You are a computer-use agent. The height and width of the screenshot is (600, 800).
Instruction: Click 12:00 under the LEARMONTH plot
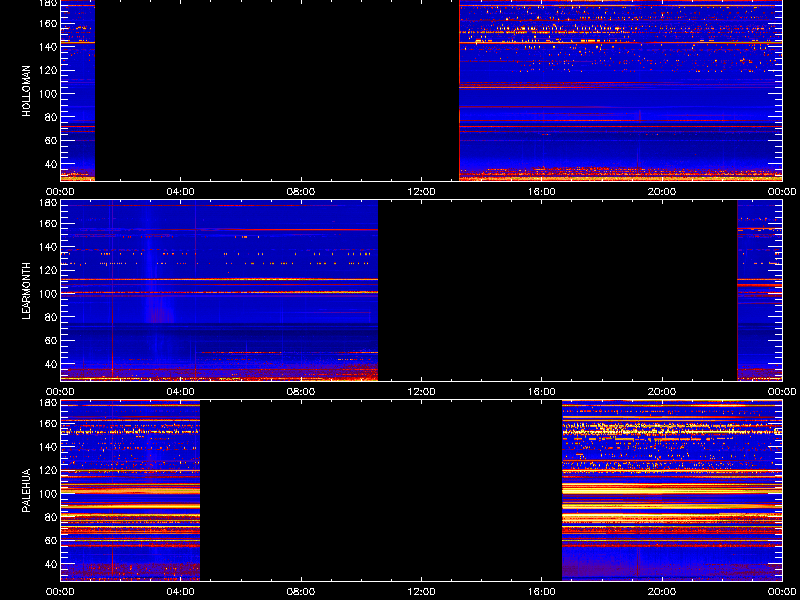point(421,392)
